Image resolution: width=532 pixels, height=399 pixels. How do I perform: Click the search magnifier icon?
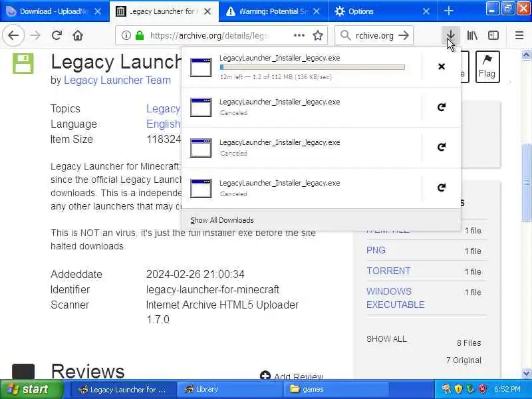345,35
